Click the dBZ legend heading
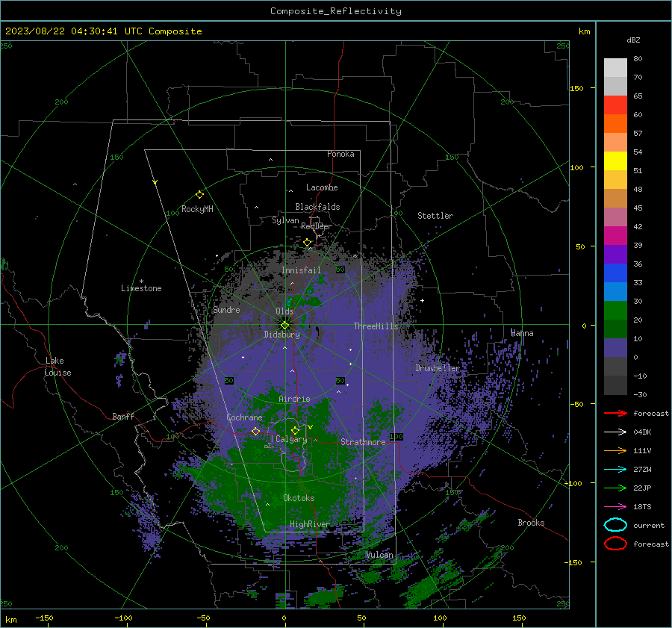 point(633,40)
